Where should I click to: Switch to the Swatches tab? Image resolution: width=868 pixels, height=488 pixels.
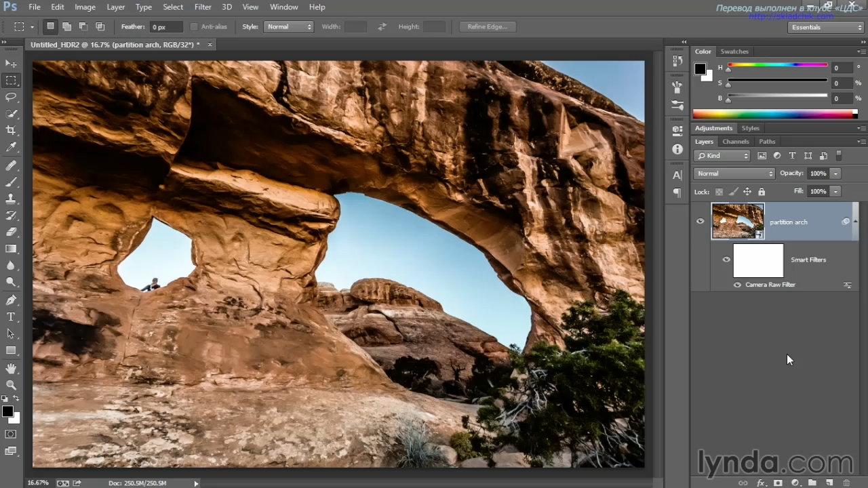point(734,52)
